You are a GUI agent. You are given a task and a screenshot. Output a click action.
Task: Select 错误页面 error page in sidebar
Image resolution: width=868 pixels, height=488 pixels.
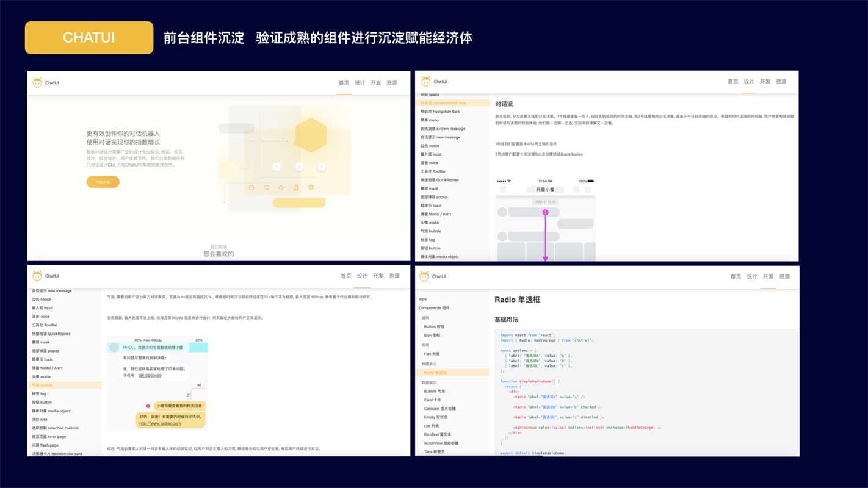[x=49, y=436]
